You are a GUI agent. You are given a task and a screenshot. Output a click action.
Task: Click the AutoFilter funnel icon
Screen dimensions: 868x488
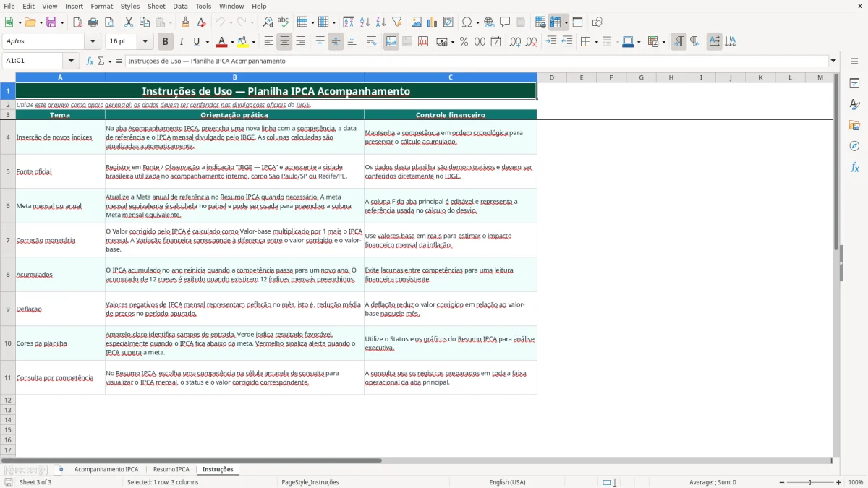(396, 22)
